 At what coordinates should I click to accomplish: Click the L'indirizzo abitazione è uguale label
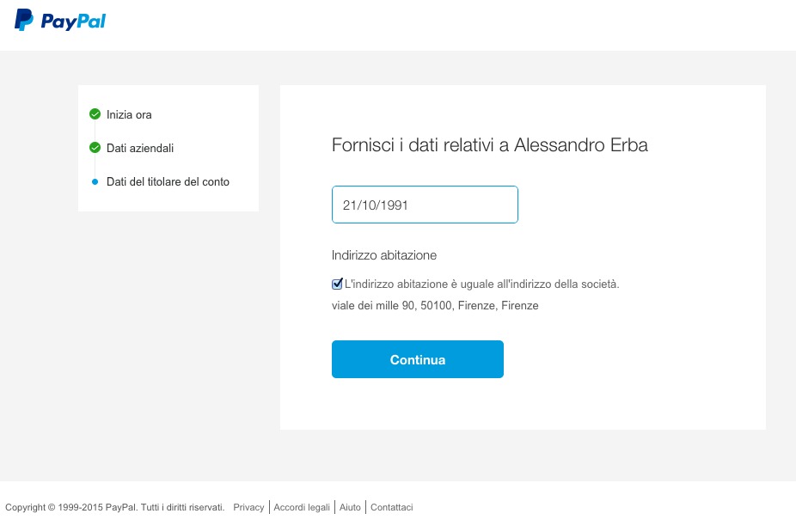481,284
